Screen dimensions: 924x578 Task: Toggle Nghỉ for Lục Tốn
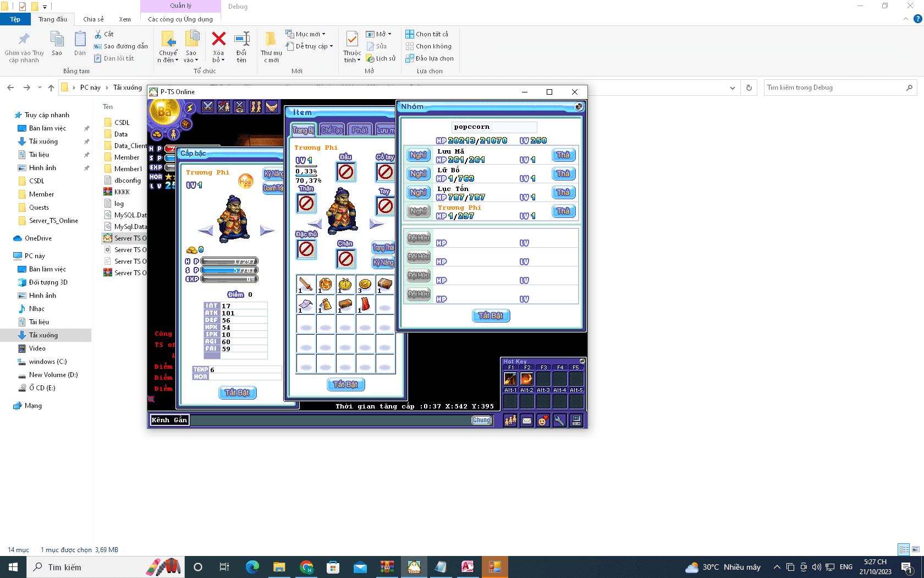(418, 193)
